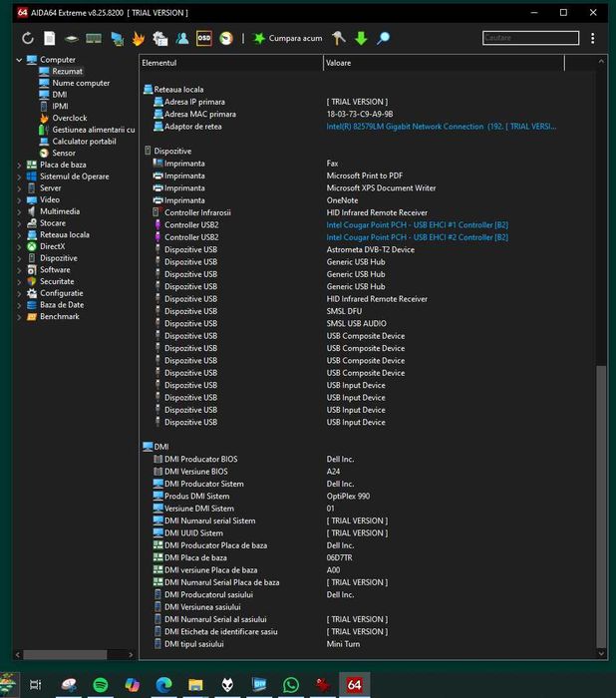This screenshot has width=616, height=698.
Task: Open the memory module benchmark icon
Action: 94,39
